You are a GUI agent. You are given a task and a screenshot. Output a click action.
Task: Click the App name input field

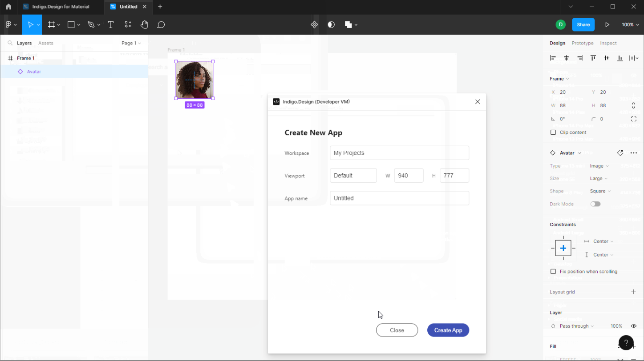coord(399,198)
